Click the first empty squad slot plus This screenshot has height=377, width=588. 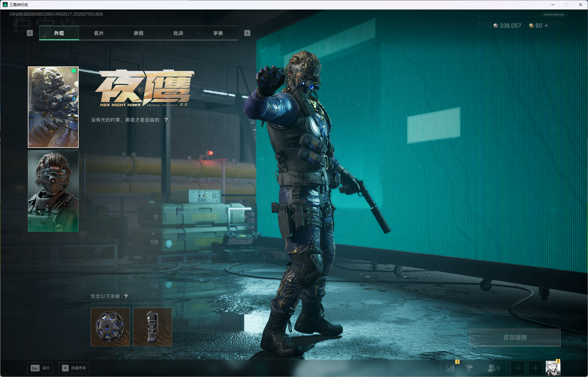[x=517, y=368]
